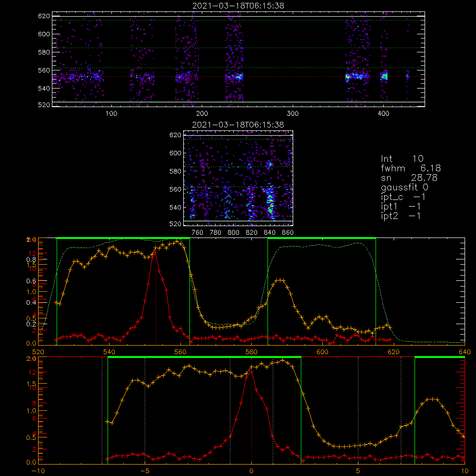Image resolution: width=476 pixels, height=476 pixels.
Task: Click the top plot title 2021-03-18T06:15:38
Action: click(x=238, y=6)
